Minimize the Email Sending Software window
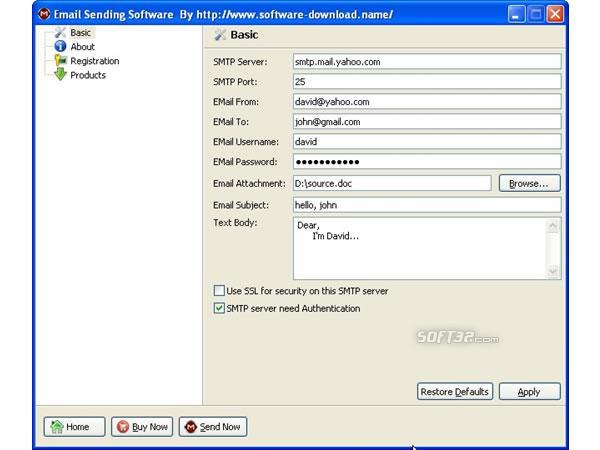The height and width of the screenshot is (450, 600). click(x=516, y=15)
